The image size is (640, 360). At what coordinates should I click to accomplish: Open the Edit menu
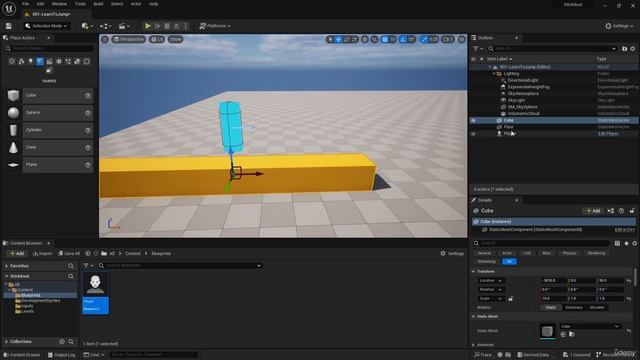coord(40,4)
